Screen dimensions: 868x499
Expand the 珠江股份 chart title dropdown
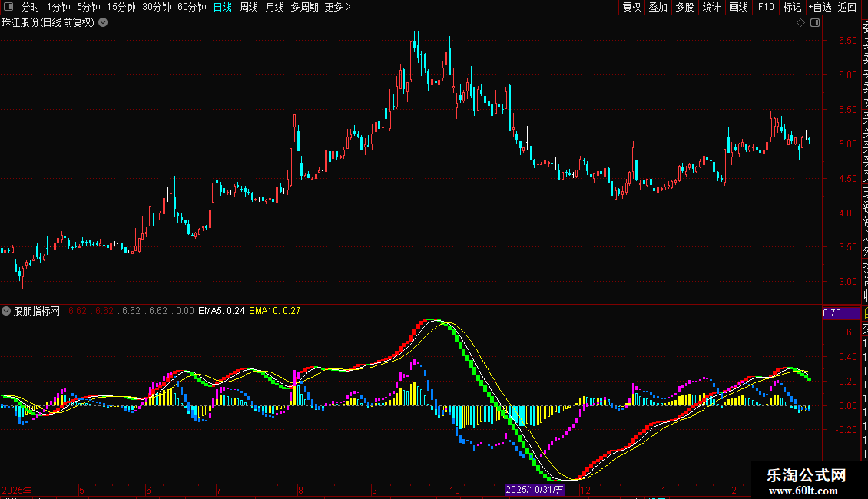(x=103, y=22)
